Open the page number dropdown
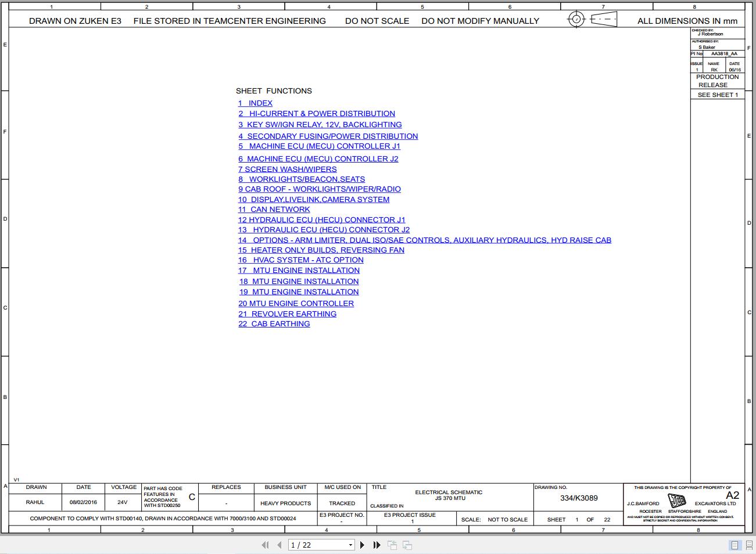Screen dimensions: 756x554 click(x=350, y=545)
